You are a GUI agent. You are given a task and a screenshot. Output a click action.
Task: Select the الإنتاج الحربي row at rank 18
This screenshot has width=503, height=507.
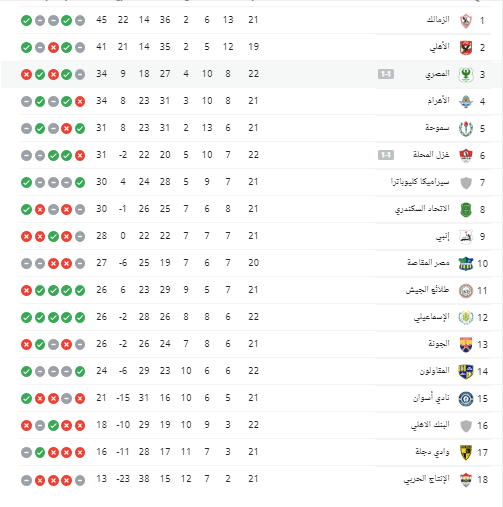coord(255,480)
